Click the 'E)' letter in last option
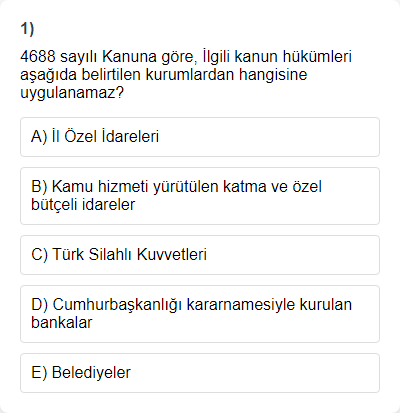The image size is (400, 413). [39, 373]
